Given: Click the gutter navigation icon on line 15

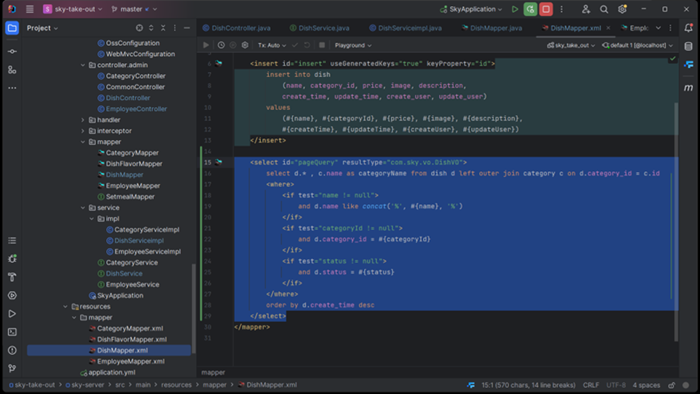Looking at the screenshot, I should click(219, 162).
